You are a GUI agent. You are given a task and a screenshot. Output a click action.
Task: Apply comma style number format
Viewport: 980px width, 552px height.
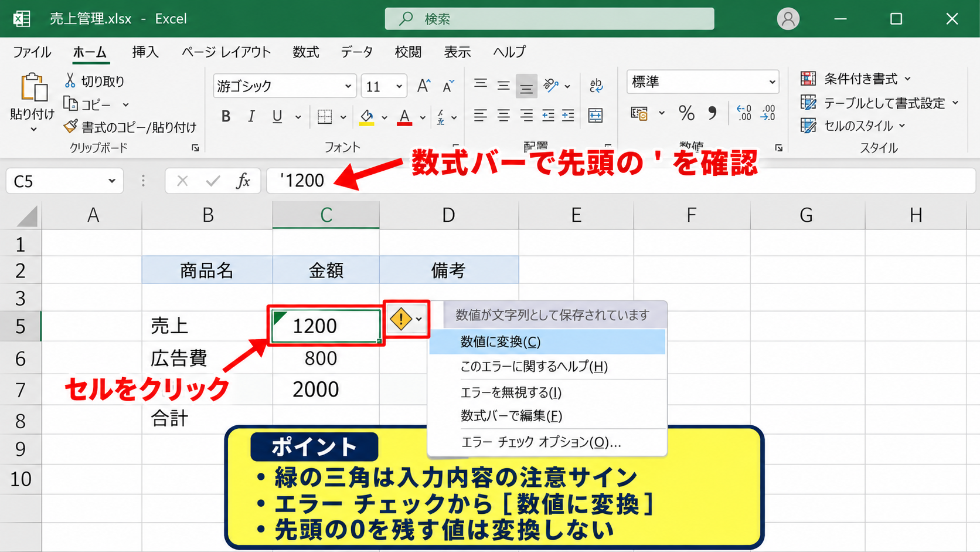(x=712, y=113)
